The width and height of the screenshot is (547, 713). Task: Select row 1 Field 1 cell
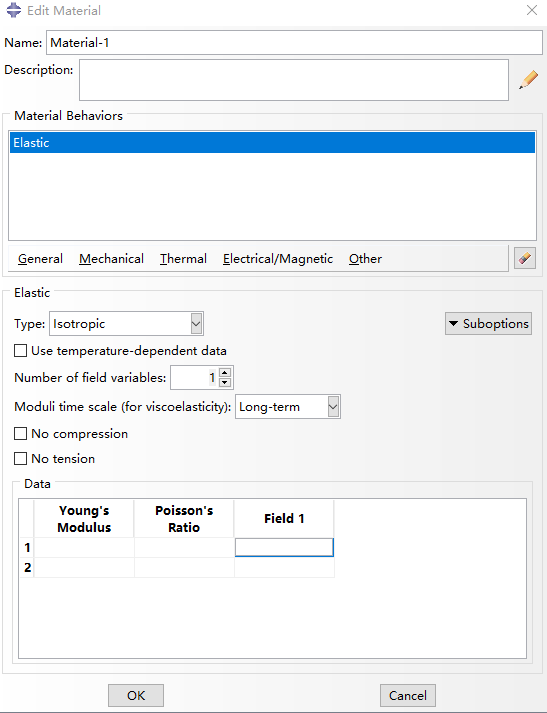coord(284,547)
